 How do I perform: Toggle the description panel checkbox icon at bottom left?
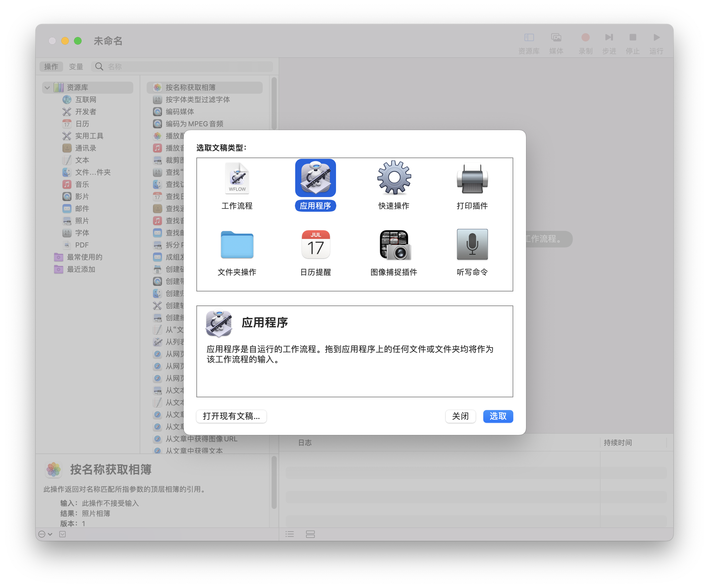[x=62, y=534]
